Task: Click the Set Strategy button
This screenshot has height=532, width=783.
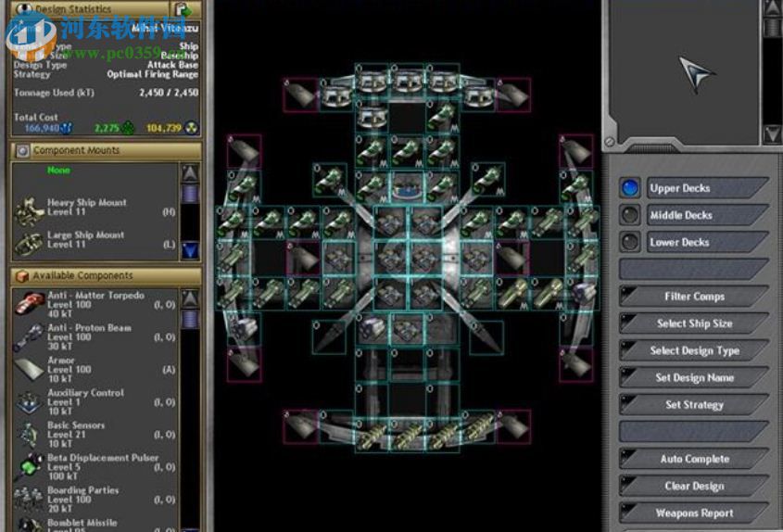Action: click(x=694, y=404)
